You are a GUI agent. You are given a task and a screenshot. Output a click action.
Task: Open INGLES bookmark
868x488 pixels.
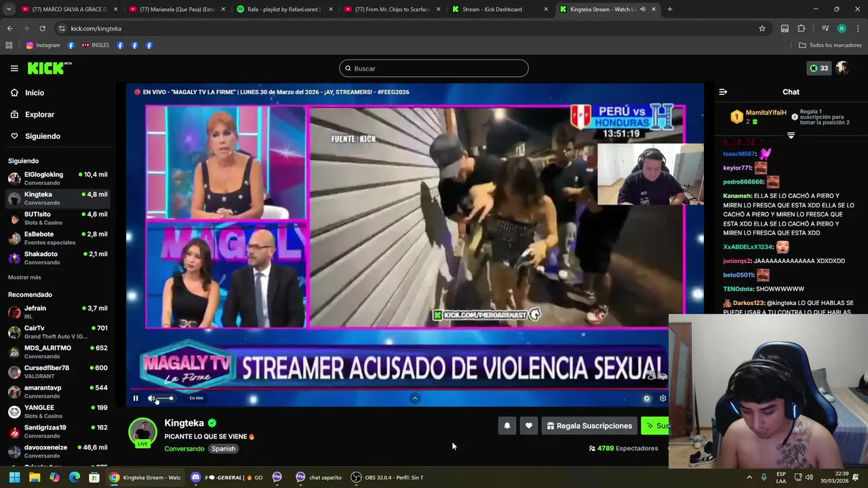pyautogui.click(x=96, y=45)
